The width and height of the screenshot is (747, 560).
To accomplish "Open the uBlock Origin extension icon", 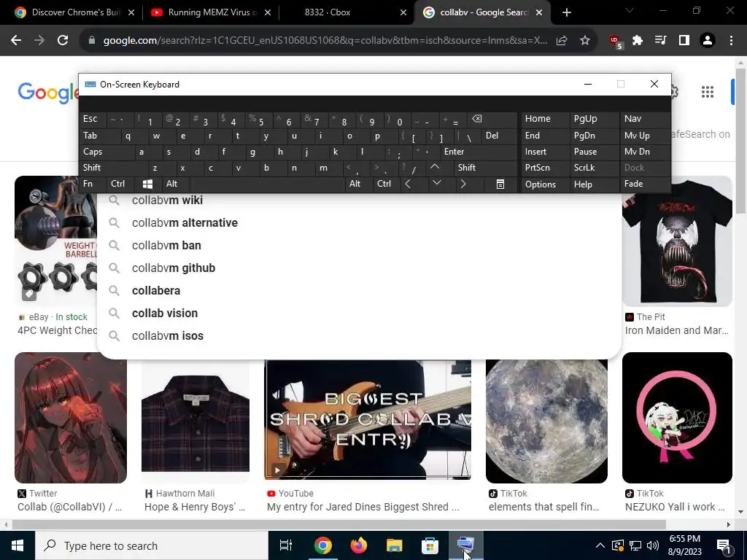I will (616, 42).
